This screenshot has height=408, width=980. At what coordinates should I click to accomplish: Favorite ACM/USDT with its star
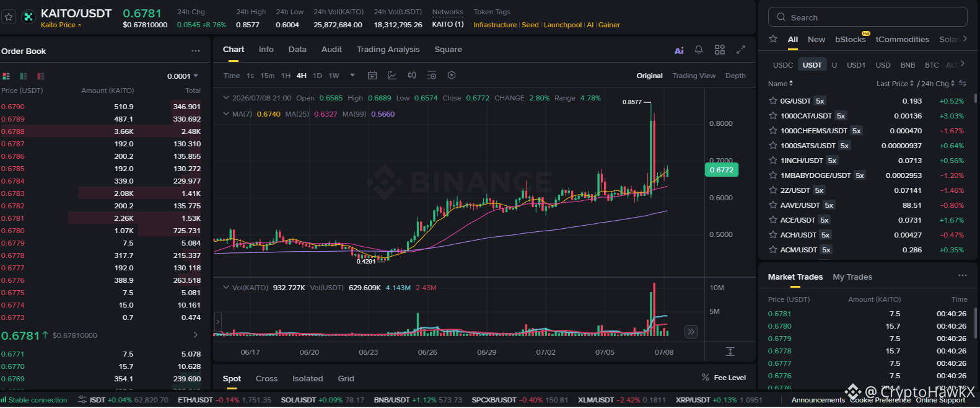773,250
